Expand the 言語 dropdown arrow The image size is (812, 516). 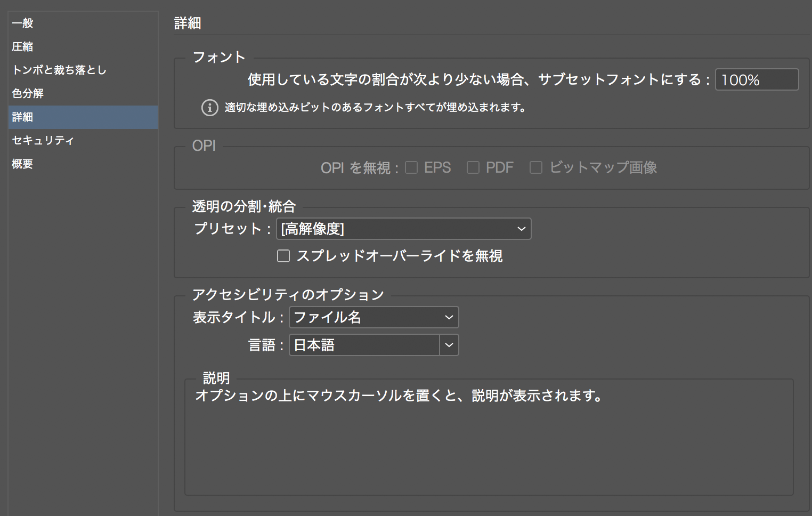[x=449, y=345]
